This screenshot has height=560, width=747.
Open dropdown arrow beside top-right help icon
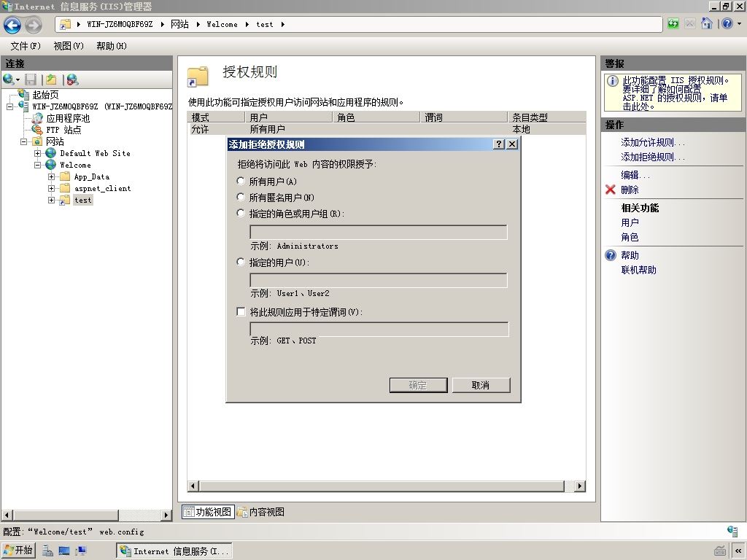pyautogui.click(x=740, y=23)
